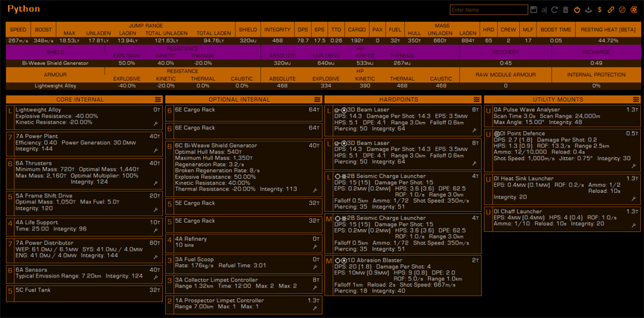Click the Chaff Launcher wrench icon
This screenshot has width=644, height=318.
pos(634,225)
